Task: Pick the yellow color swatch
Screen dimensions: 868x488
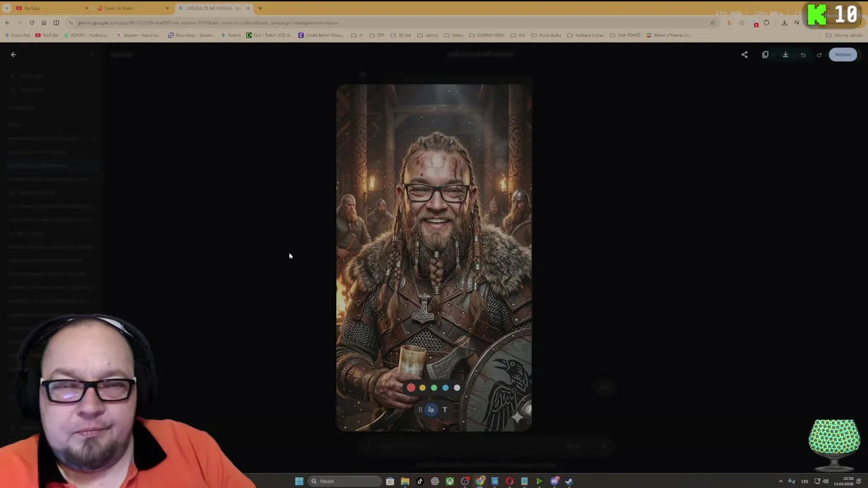Action: pyautogui.click(x=422, y=388)
